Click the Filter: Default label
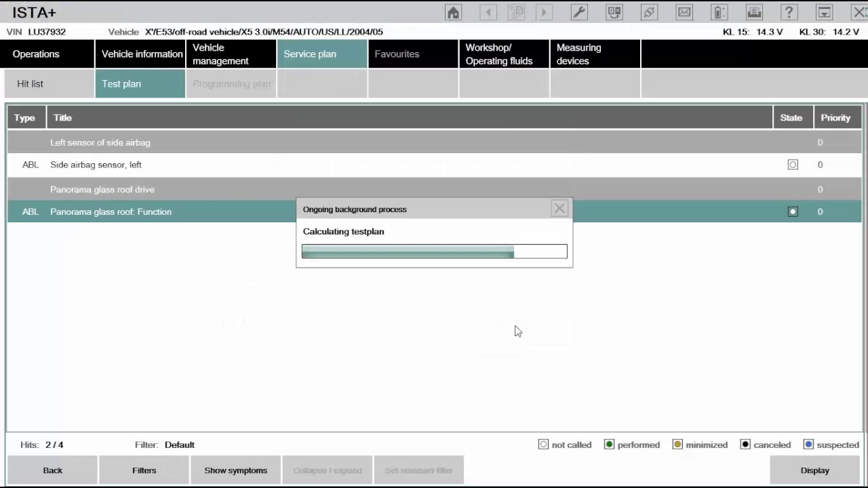Viewport: 868px width, 488px height. 165,445
